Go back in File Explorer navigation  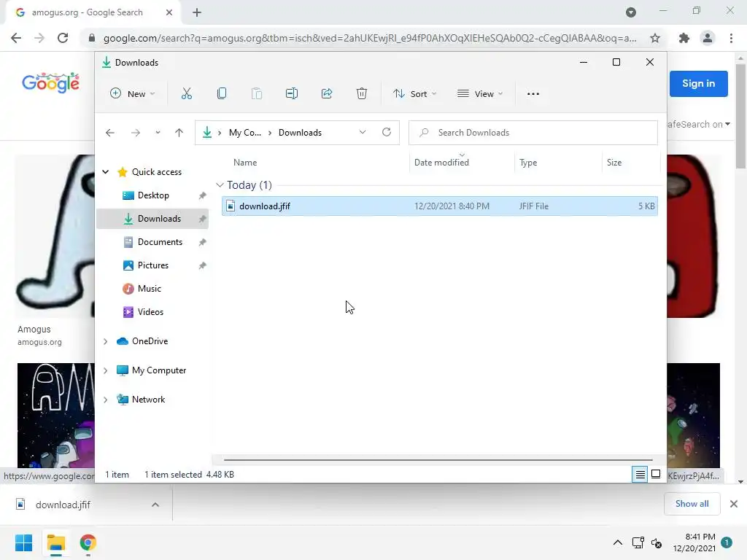[x=110, y=133]
